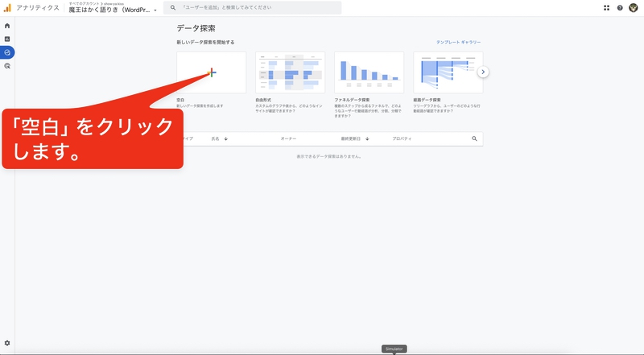Image resolution: width=644 pixels, height=355 pixels.
Task: Click the search icon in table header
Action: pos(474,138)
